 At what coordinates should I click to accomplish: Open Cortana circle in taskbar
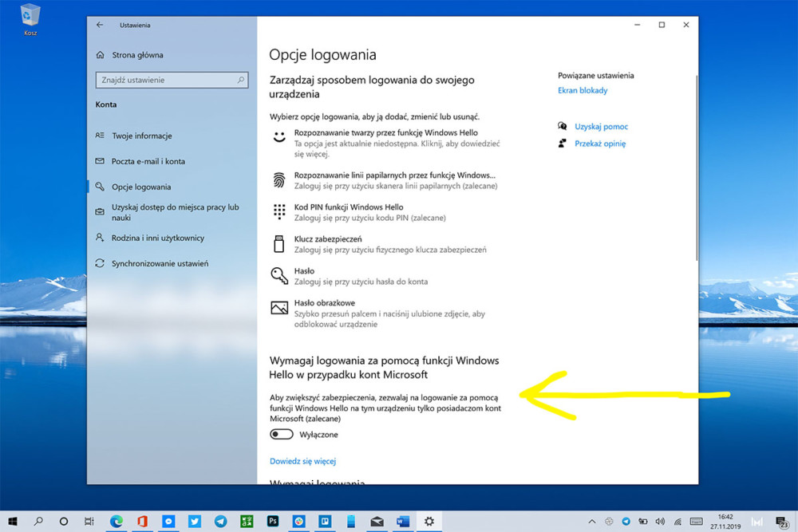click(64, 522)
